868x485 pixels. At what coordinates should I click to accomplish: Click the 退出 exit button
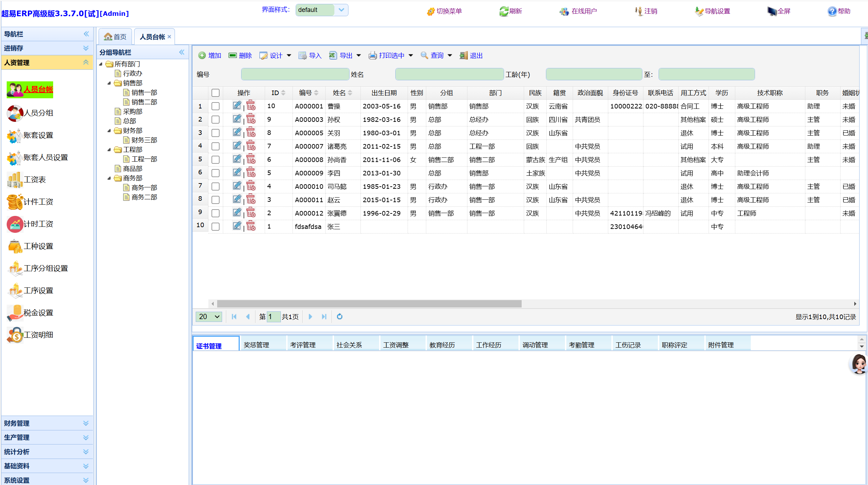click(471, 56)
